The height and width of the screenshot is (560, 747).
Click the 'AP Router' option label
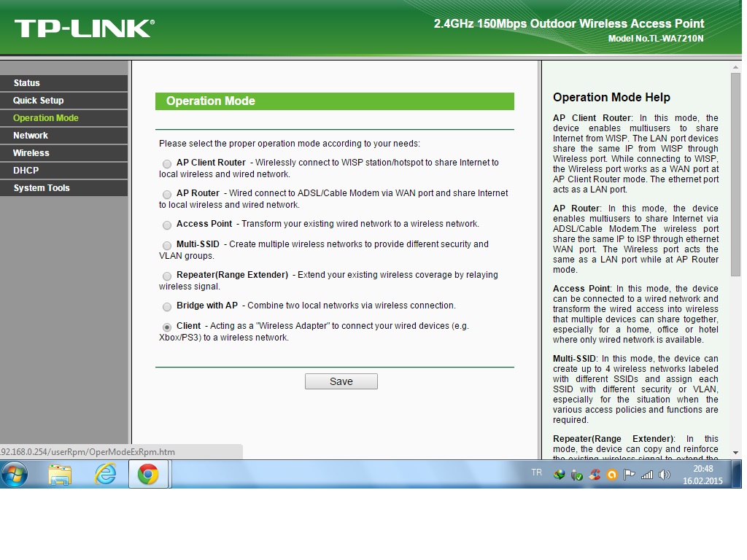[x=198, y=192]
